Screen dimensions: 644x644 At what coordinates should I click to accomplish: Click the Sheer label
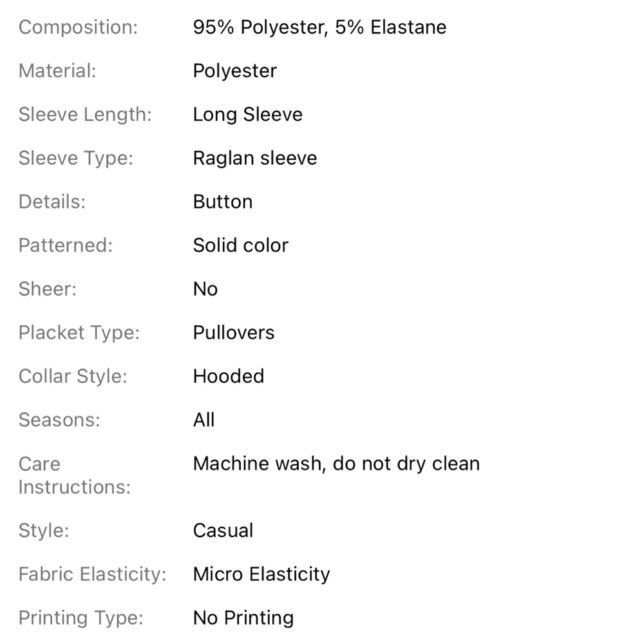[x=48, y=289]
